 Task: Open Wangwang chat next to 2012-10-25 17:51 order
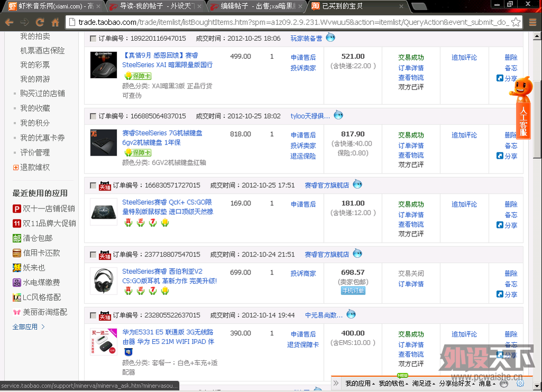point(357,185)
